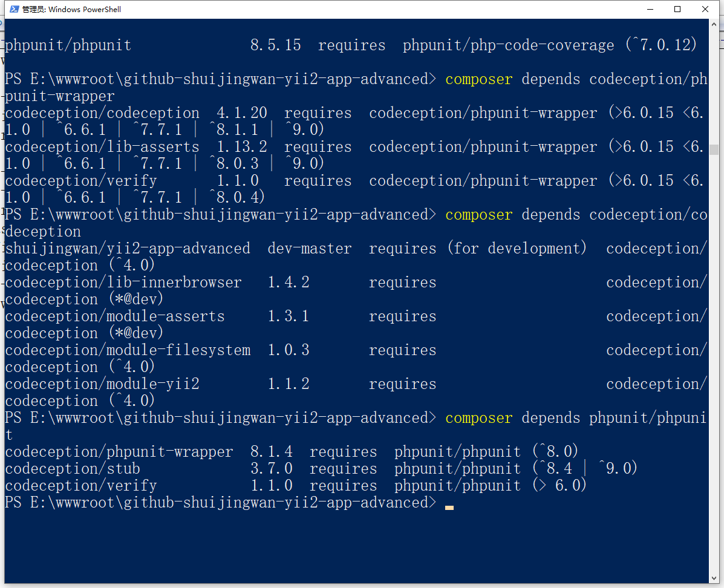Click version number 8.5.15
The height and width of the screenshot is (588, 724).
point(275,45)
